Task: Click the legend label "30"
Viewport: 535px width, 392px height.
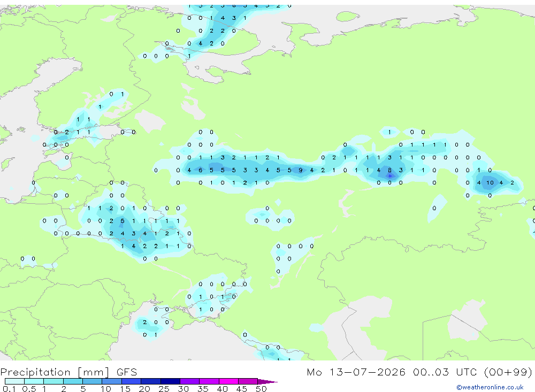Action: [183, 389]
